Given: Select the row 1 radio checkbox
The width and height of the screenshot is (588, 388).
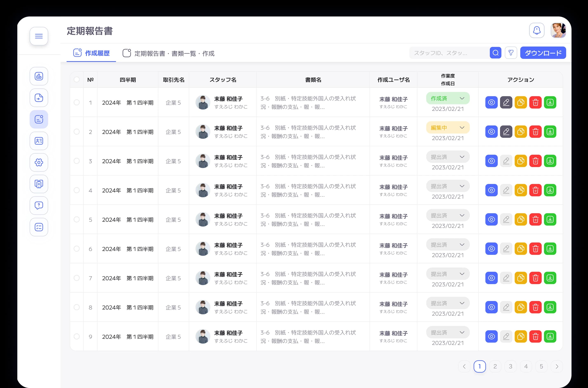Looking at the screenshot, I should tap(77, 102).
